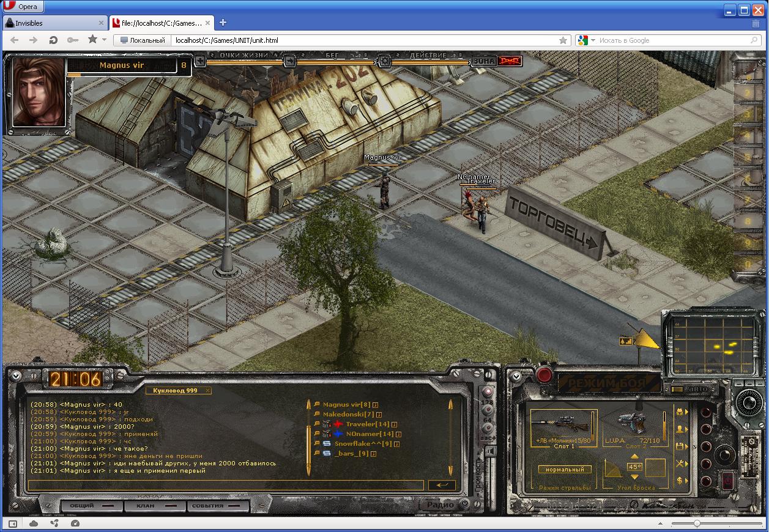Click the Magnus vir character portrait
The height and width of the screenshot is (532, 769).
(x=39, y=92)
